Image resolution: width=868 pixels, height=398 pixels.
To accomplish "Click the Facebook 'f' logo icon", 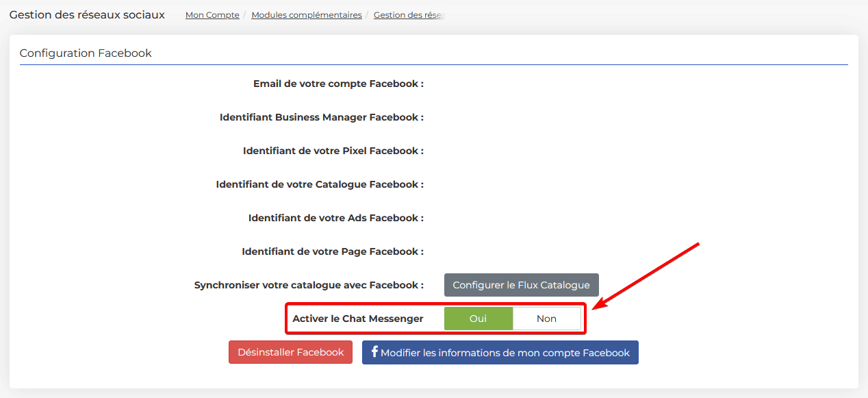I will tap(374, 352).
